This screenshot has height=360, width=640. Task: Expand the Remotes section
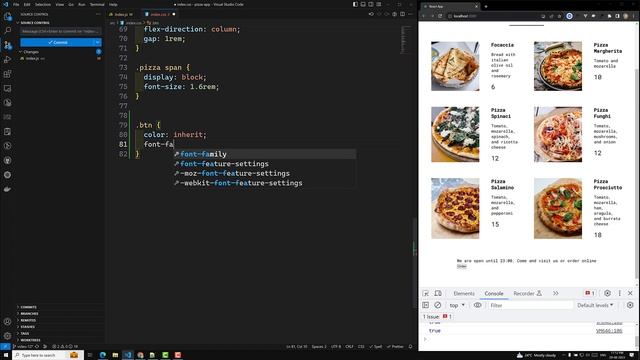pyautogui.click(x=28, y=320)
